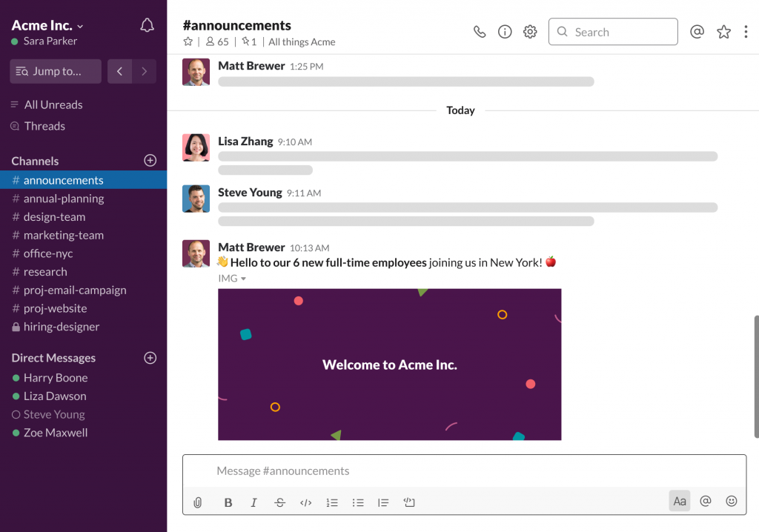Screen dimensions: 759x532
Task: Toggle strikethrough formatting
Action: click(279, 502)
